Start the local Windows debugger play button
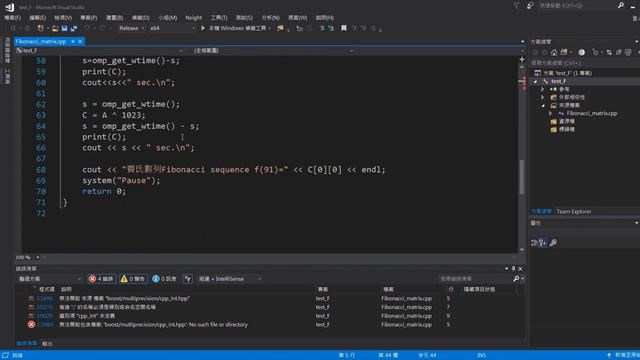 click(202, 28)
